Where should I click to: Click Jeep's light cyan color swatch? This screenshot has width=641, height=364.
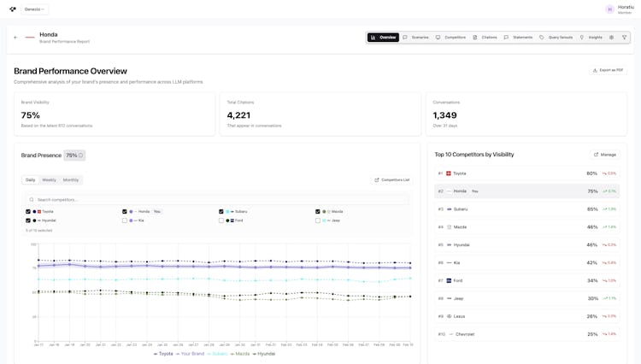324,220
